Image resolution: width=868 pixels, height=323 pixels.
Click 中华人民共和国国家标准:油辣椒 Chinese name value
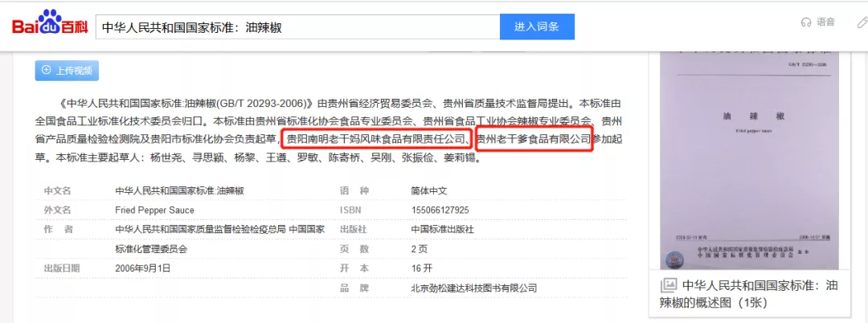[x=179, y=190]
